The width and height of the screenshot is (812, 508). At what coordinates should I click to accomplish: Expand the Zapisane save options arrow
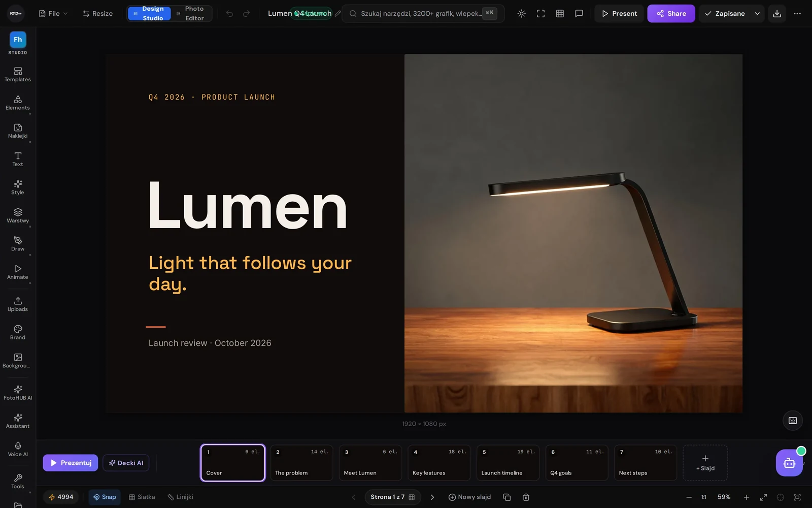point(757,14)
